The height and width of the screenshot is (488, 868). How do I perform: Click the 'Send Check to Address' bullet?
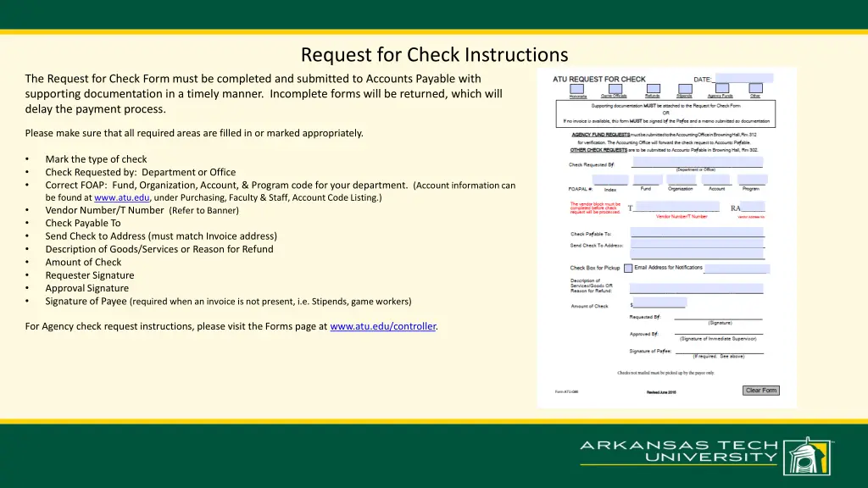tap(161, 236)
